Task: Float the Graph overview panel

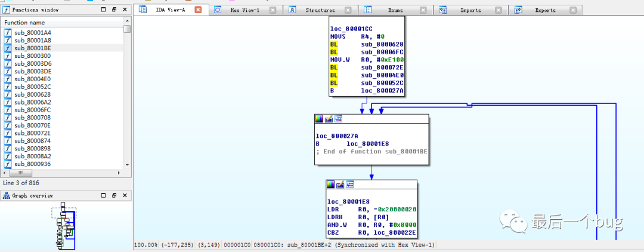Action: (114, 196)
